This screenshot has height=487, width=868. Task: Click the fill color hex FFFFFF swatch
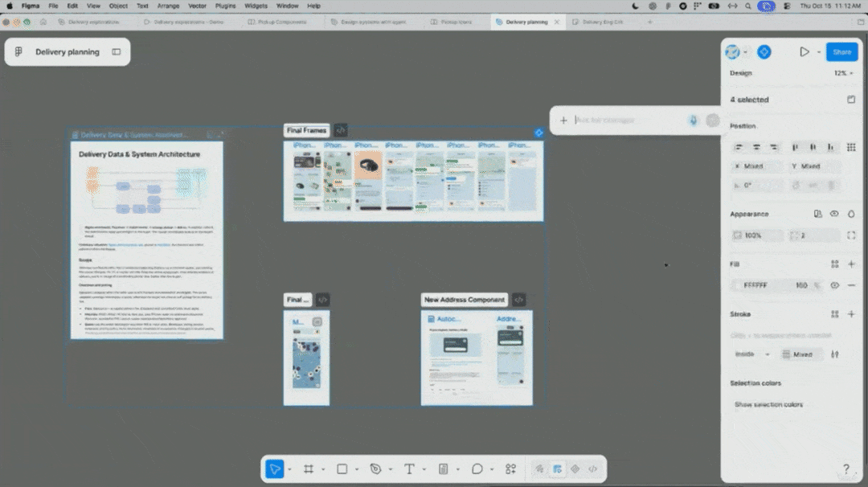pos(738,285)
